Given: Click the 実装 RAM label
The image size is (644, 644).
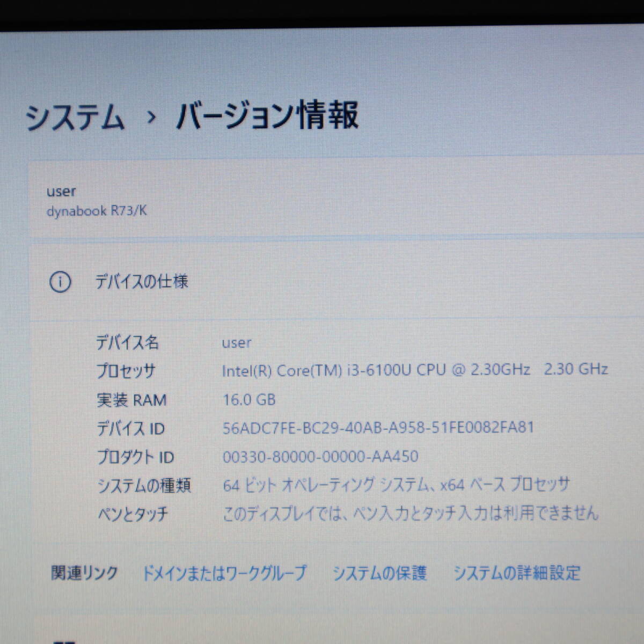Looking at the screenshot, I should [x=132, y=400].
